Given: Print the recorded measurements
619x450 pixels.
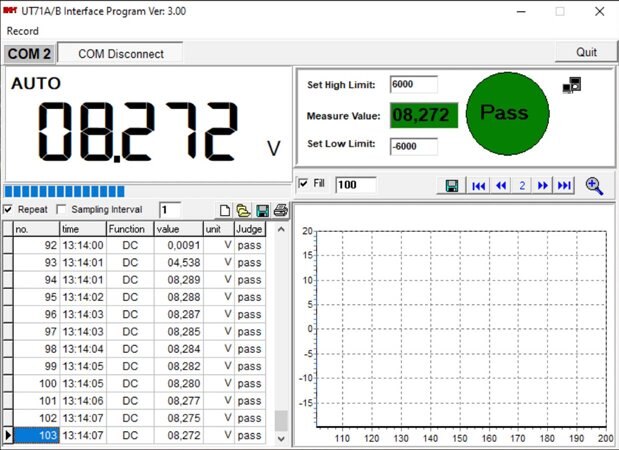Looking at the screenshot, I should click(281, 210).
